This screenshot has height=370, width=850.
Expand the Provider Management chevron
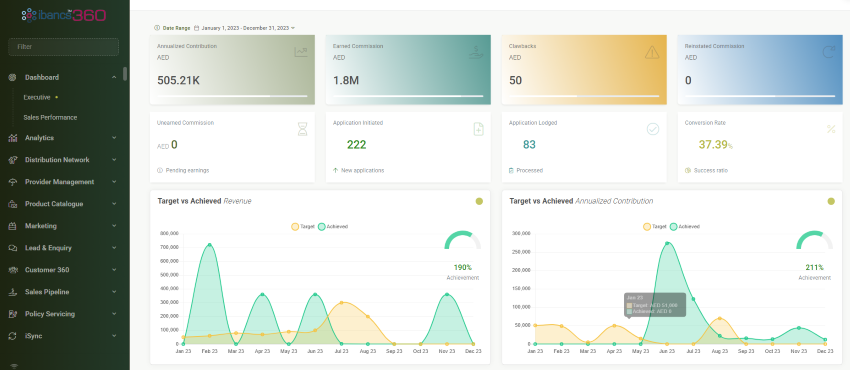pos(114,182)
